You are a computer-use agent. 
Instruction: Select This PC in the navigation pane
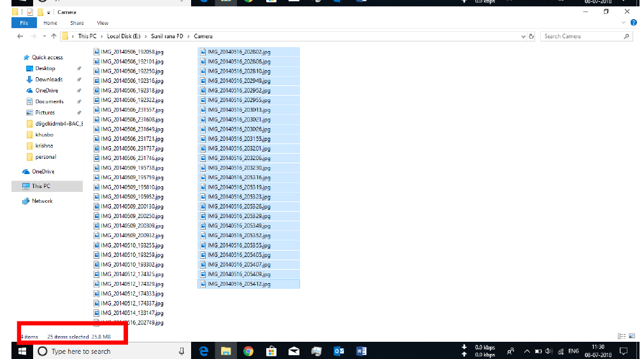[47, 186]
